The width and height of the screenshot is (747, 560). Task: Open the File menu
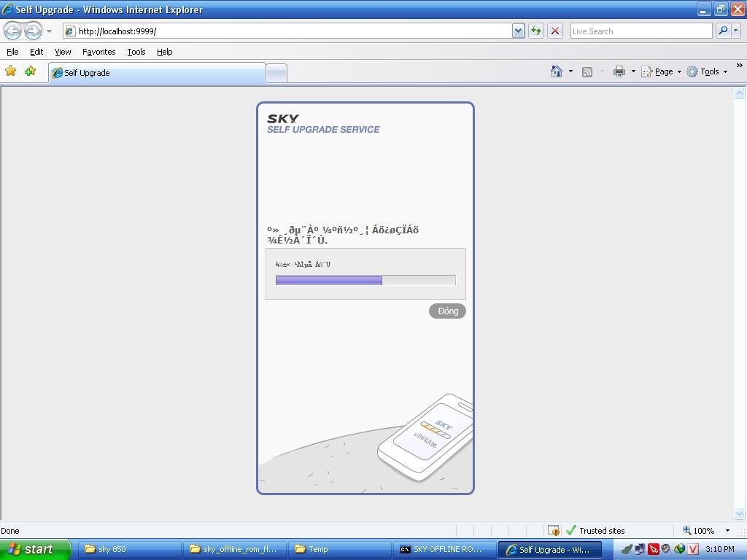[12, 52]
